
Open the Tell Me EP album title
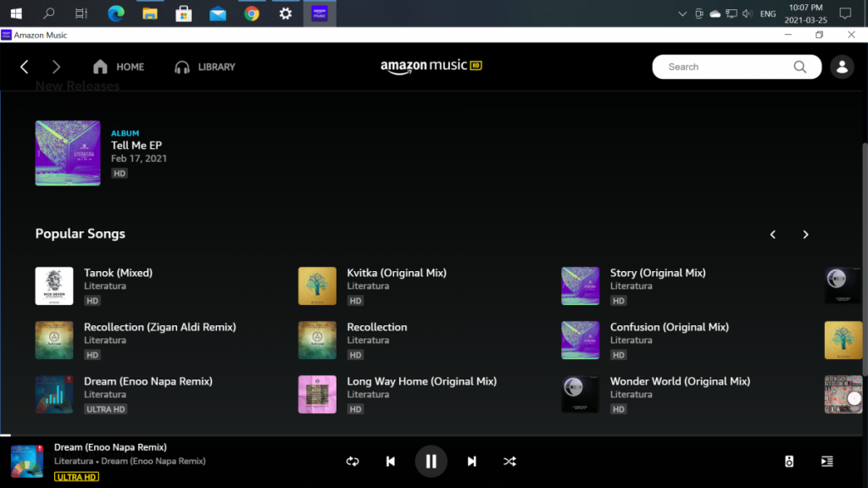coord(136,146)
